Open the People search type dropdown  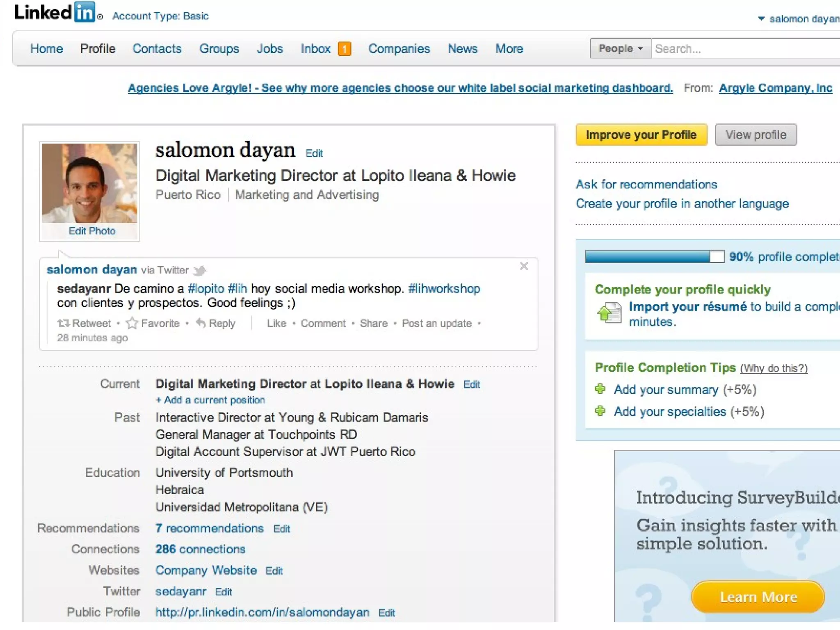(621, 49)
